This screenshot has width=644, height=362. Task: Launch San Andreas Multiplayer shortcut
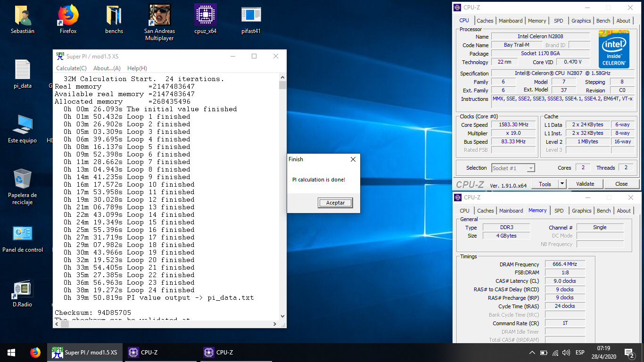159,23
